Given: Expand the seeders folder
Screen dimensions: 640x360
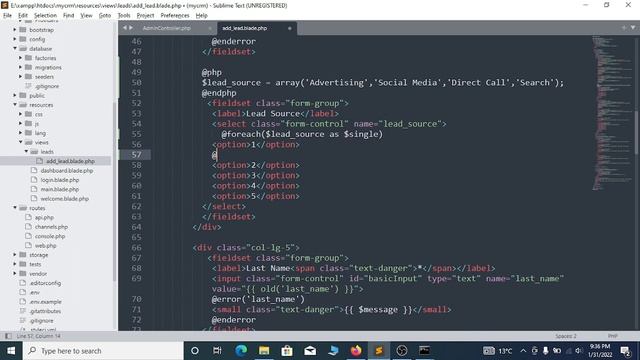Looking at the screenshot, I should (20, 77).
